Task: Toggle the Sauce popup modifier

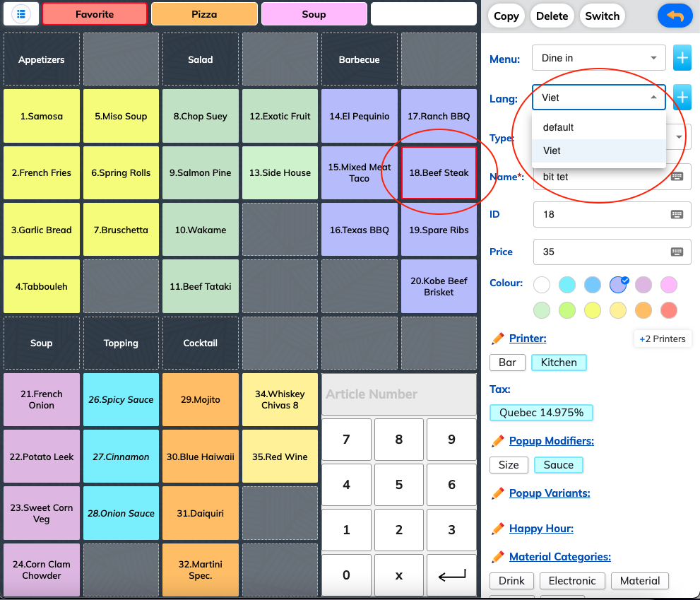Action: [559, 464]
